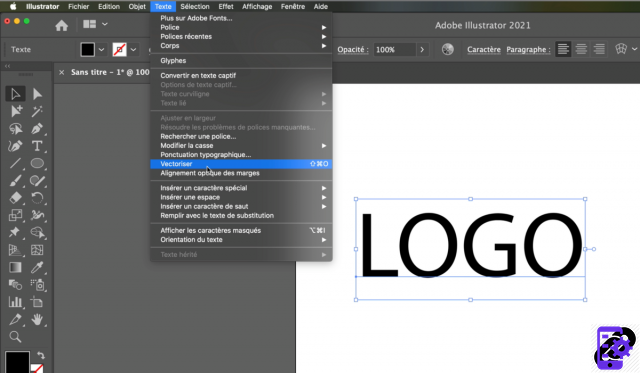Open the stroke color dropdown arrow

[x=133, y=49]
